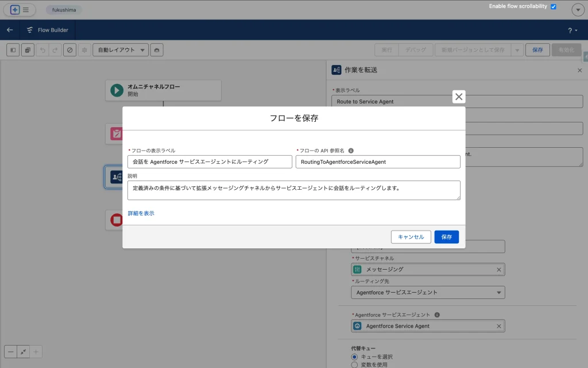Select the キューを選択 radio button
The height and width of the screenshot is (368, 588).
(x=354, y=356)
